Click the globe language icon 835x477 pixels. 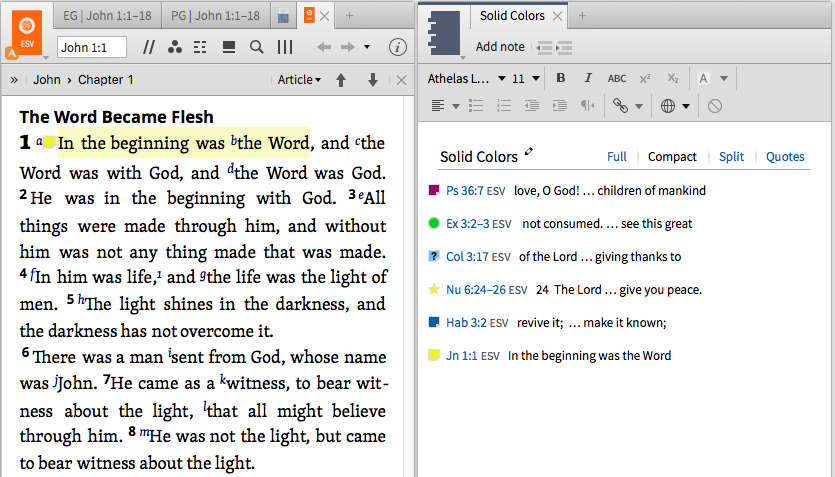(x=668, y=106)
